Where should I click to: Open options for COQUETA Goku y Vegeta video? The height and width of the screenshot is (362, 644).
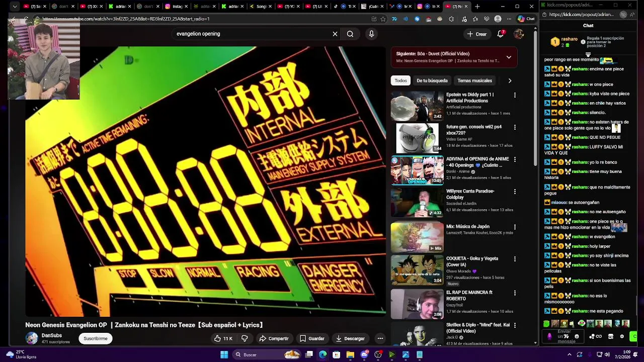click(515, 259)
